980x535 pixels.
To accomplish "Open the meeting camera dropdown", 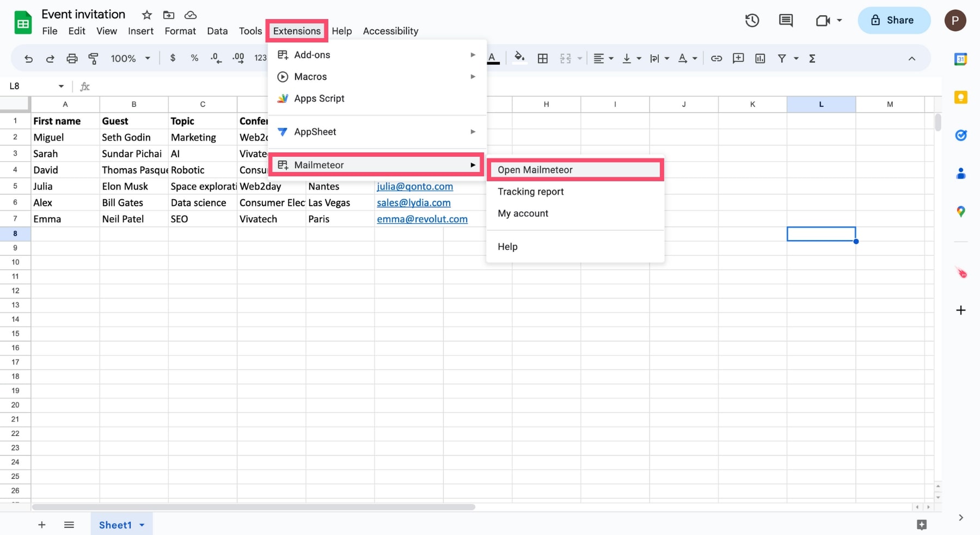I will pos(840,21).
